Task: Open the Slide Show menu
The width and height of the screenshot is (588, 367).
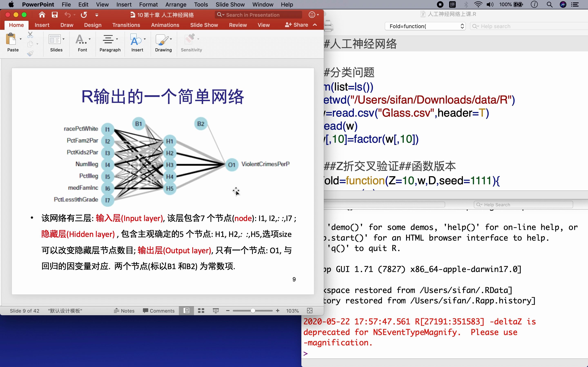Action: (229, 5)
